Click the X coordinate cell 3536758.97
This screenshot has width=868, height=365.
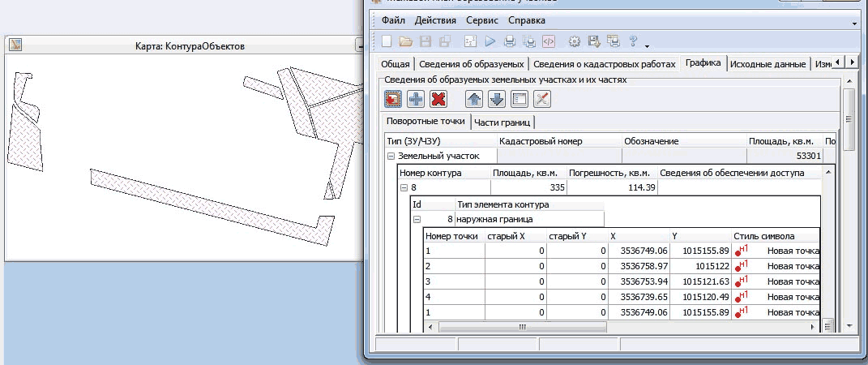click(x=640, y=266)
